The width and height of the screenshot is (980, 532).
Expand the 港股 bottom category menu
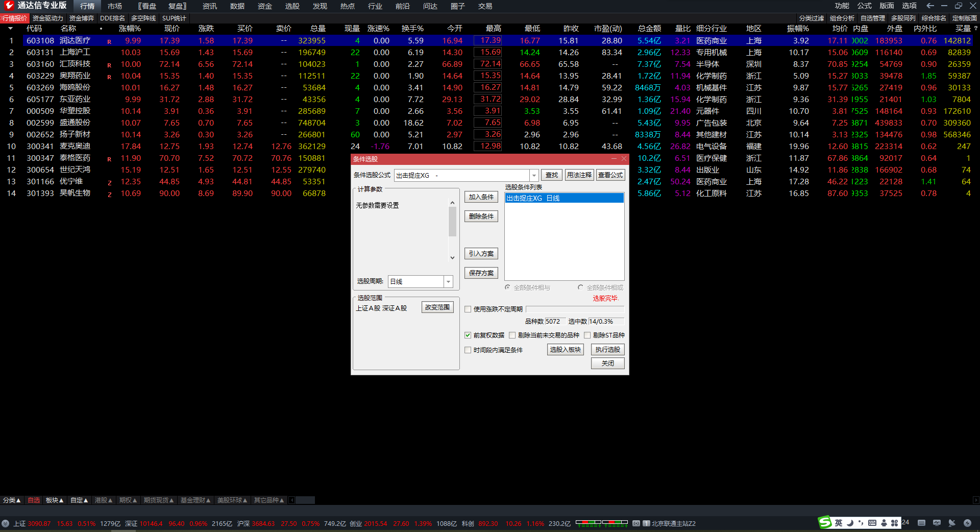pos(104,500)
